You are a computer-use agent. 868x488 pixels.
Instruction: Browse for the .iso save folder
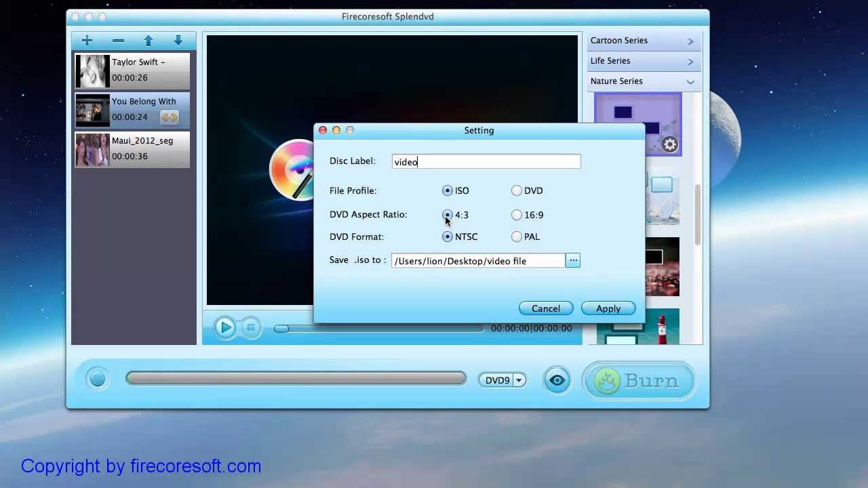click(x=573, y=260)
